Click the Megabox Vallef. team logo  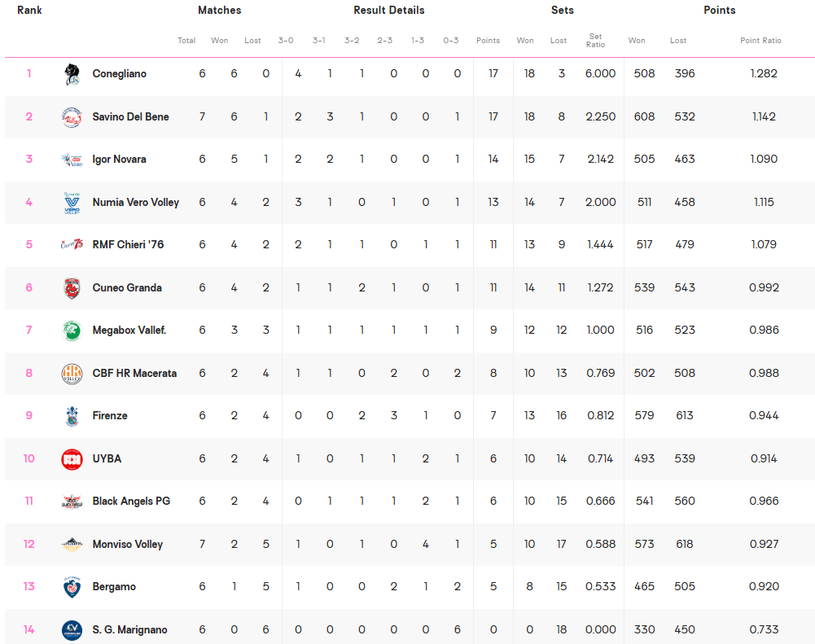tap(72, 331)
